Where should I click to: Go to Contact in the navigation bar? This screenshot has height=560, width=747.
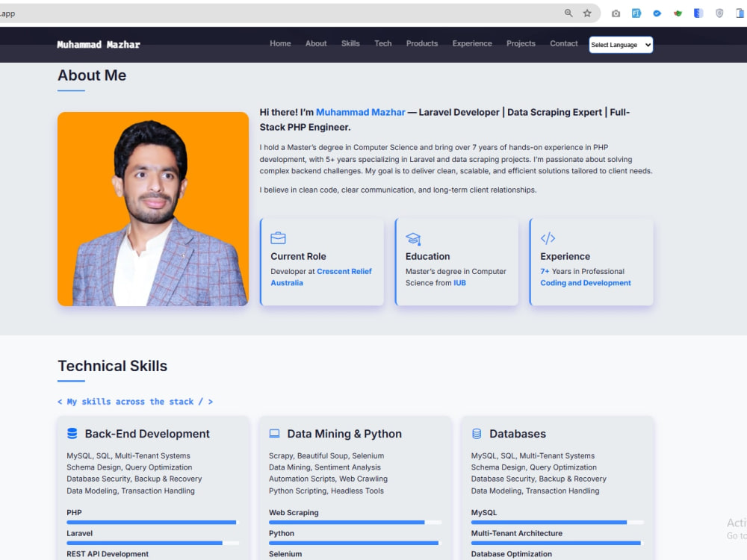click(x=563, y=43)
